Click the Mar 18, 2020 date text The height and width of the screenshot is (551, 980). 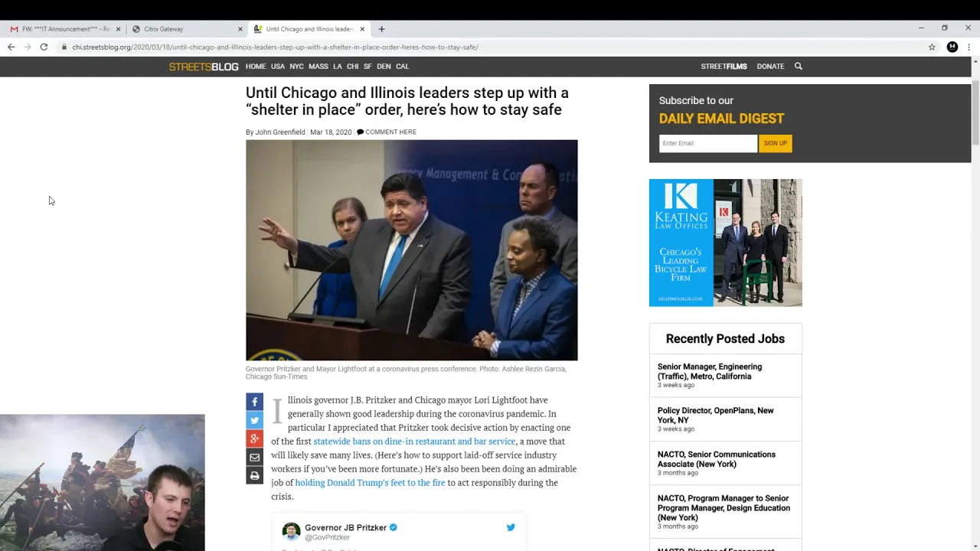click(331, 132)
